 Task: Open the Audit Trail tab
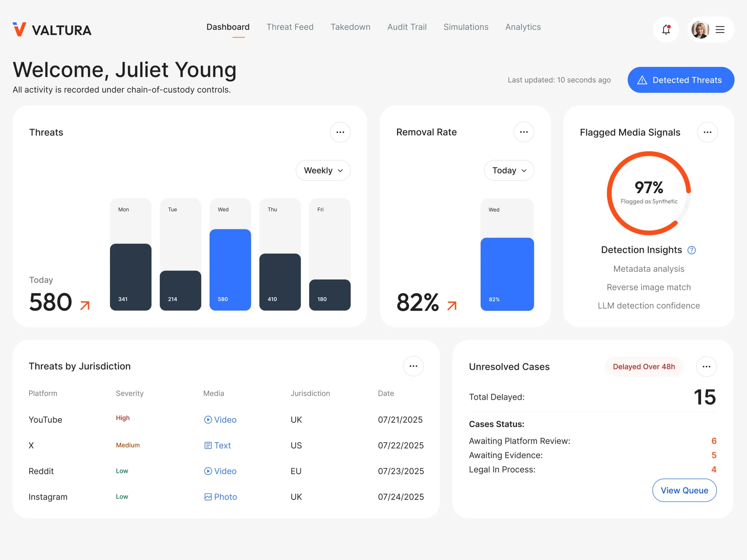click(x=407, y=27)
